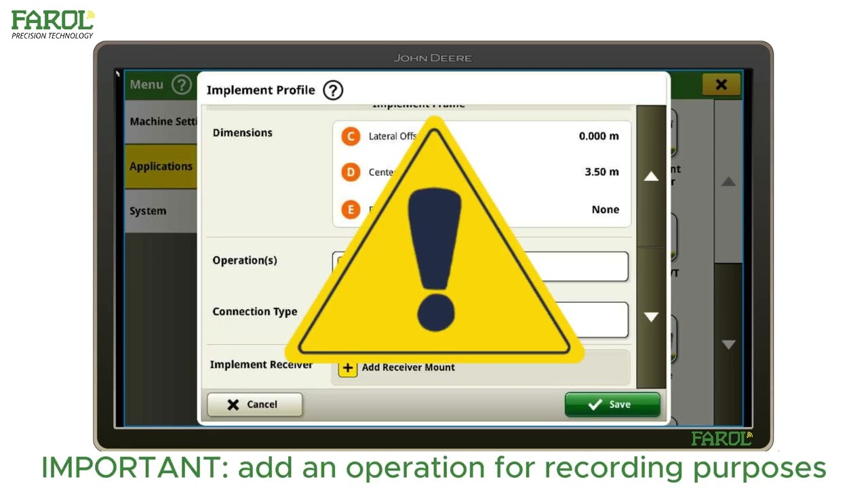The width and height of the screenshot is (868, 488).
Task: Open the Applications menu tab
Action: [161, 166]
